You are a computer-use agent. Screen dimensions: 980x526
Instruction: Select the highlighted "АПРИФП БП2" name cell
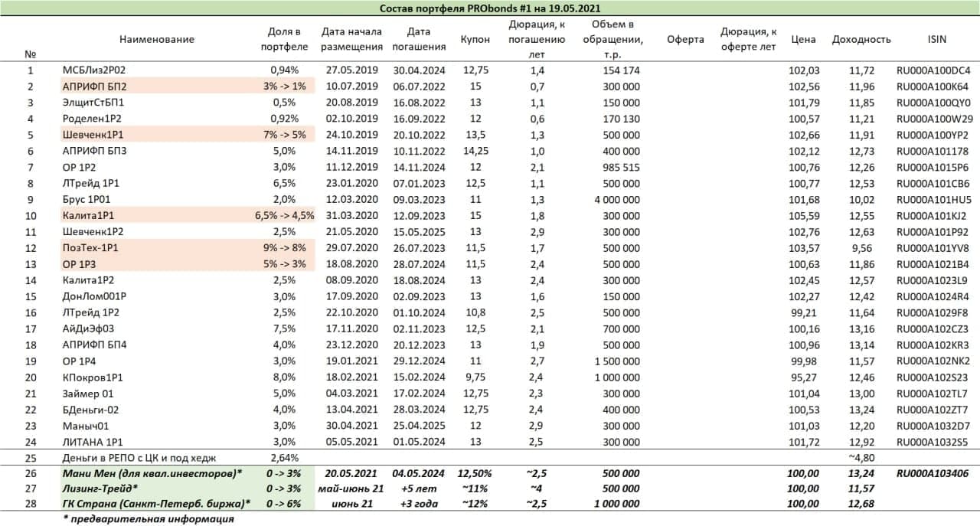[94, 87]
